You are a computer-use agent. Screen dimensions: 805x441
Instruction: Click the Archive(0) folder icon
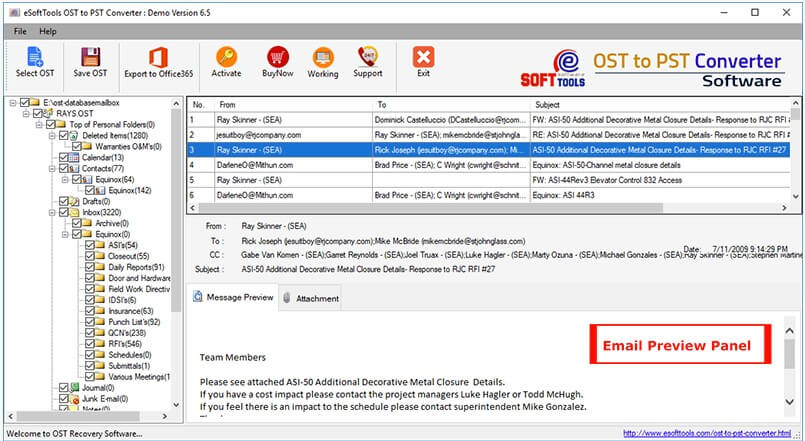point(87,223)
